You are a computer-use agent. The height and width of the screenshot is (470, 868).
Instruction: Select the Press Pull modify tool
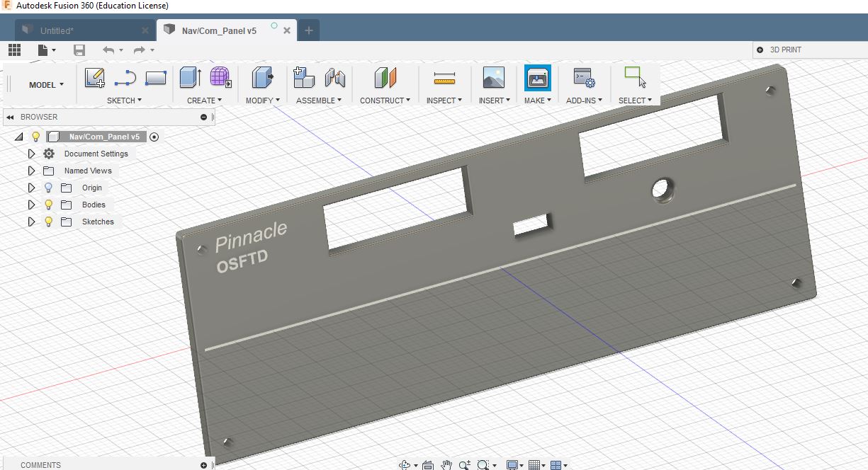point(262,77)
